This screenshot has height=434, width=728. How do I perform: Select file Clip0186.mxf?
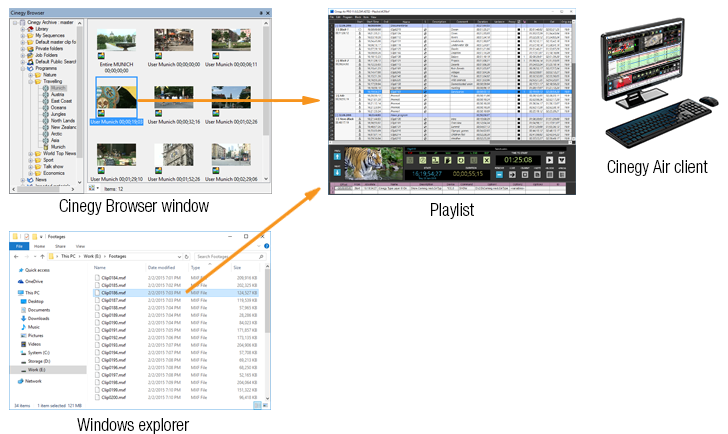click(x=176, y=293)
